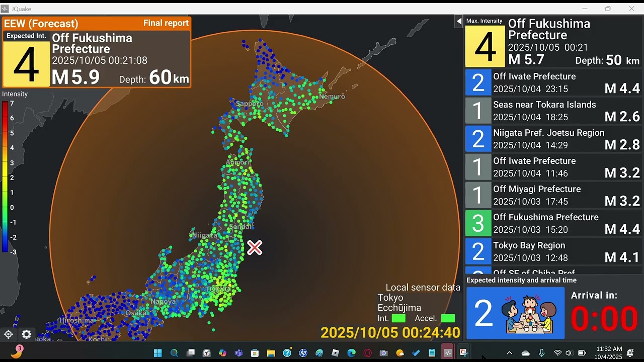Open Microsoft Teams from taskbar

238,353
